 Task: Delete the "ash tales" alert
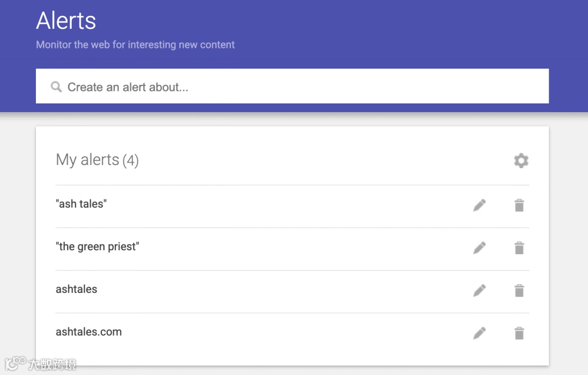[519, 205]
